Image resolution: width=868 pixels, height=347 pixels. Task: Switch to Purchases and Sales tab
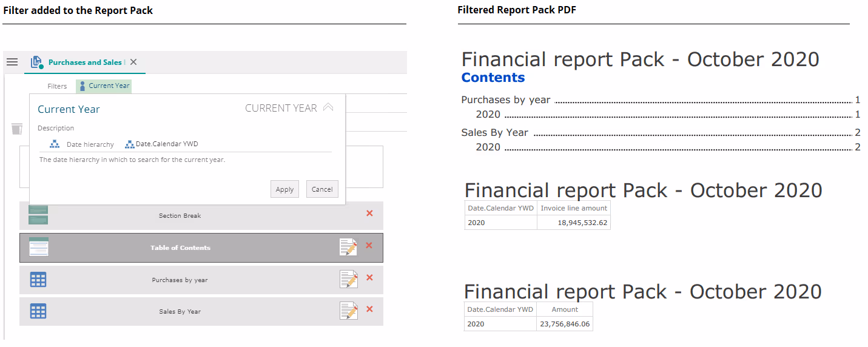point(85,62)
